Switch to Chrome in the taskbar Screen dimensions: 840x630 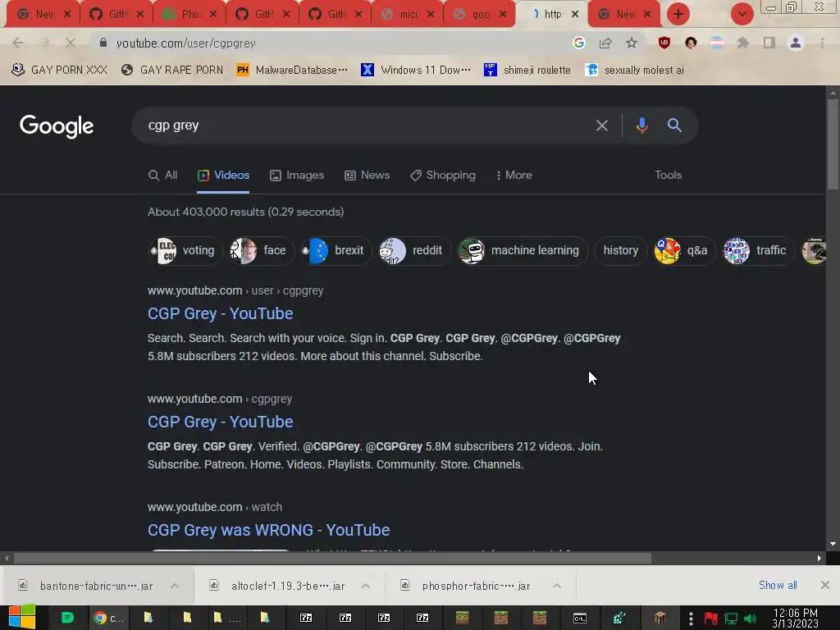coord(107,618)
